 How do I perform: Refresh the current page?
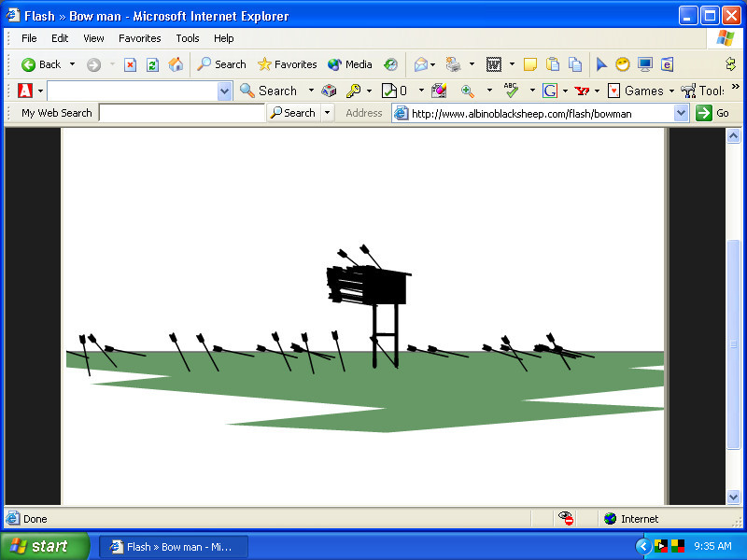[152, 64]
